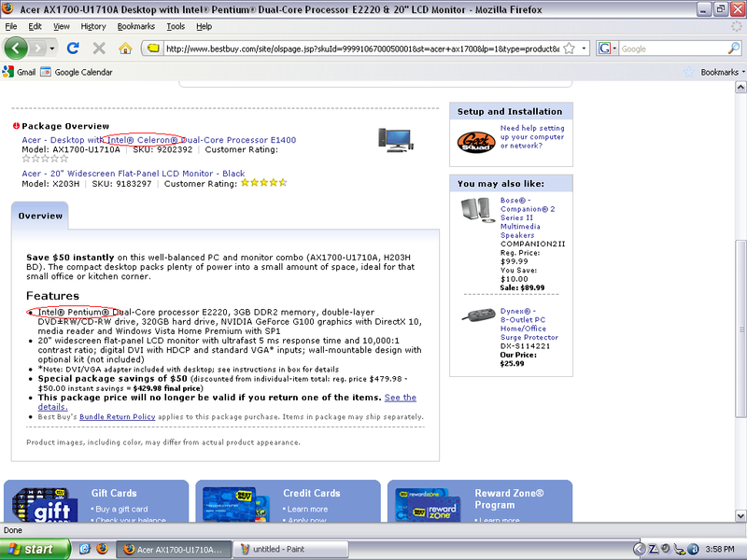This screenshot has height=560, width=747.
Task: Reload the page with the Refresh icon
Action: pos(73,49)
